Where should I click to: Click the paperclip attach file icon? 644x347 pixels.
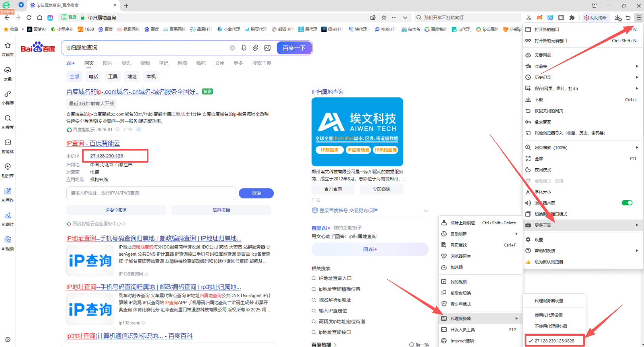pyautogui.click(x=255, y=48)
